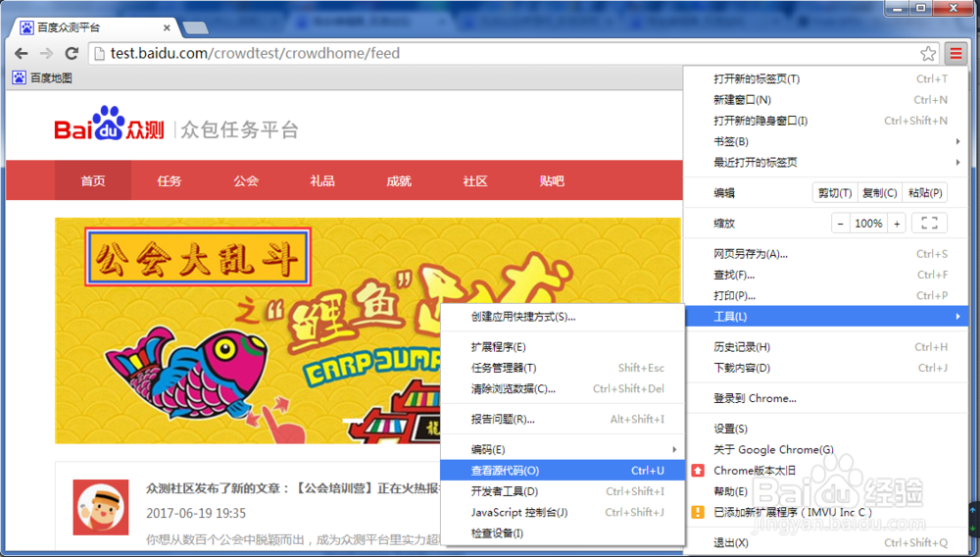Open the 社区 navigation tab

[475, 180]
